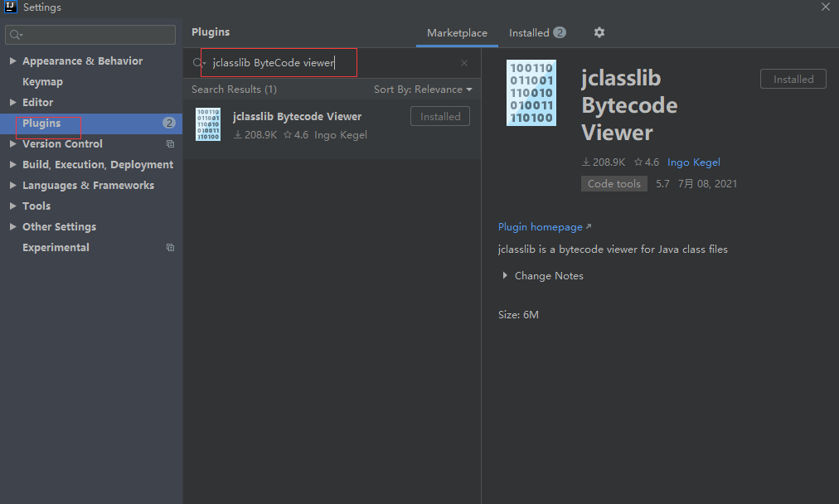Expand the Appearance & Behavior section
Image resolution: width=839 pixels, height=504 pixels.
pyautogui.click(x=12, y=61)
